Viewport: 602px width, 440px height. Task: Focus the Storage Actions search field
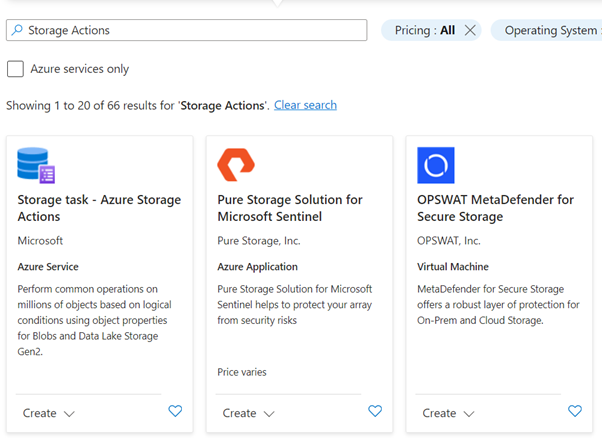[x=187, y=30]
